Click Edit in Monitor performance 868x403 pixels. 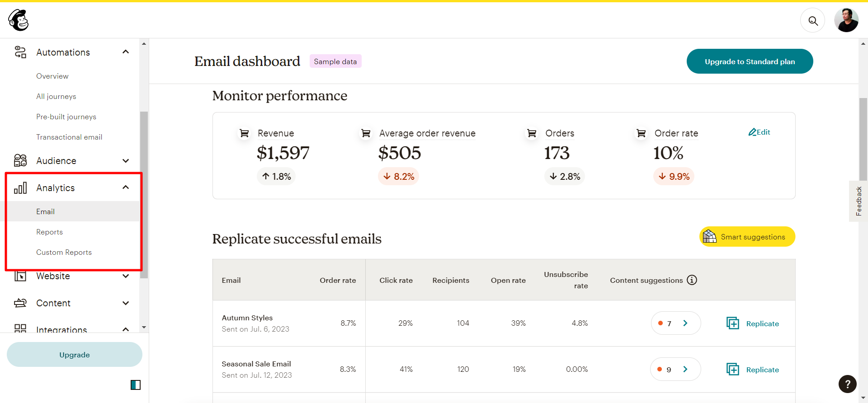[759, 132]
